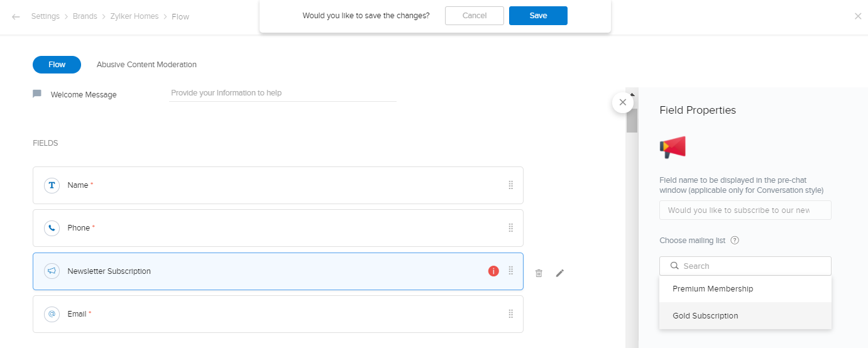Save the changes
This screenshot has width=868, height=348.
538,16
